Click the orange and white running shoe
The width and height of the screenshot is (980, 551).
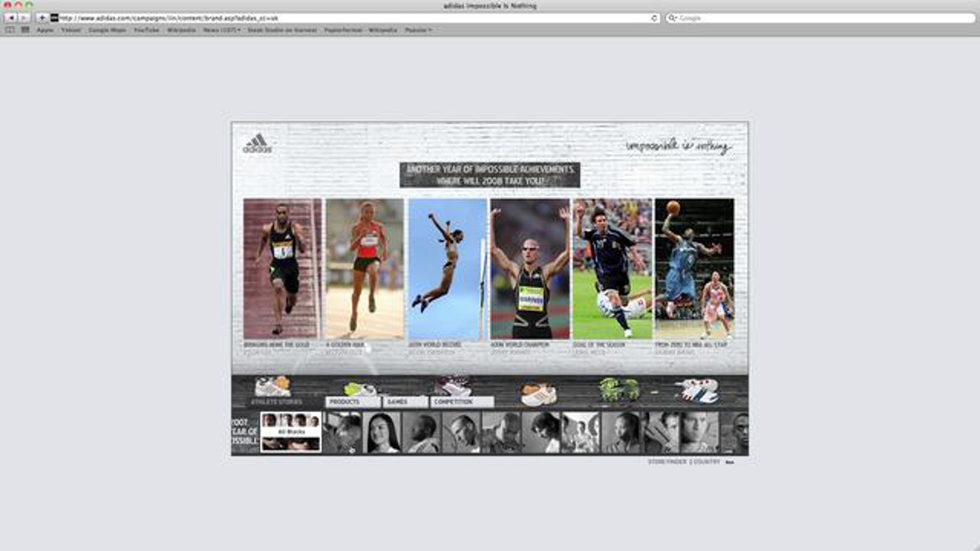tap(539, 394)
